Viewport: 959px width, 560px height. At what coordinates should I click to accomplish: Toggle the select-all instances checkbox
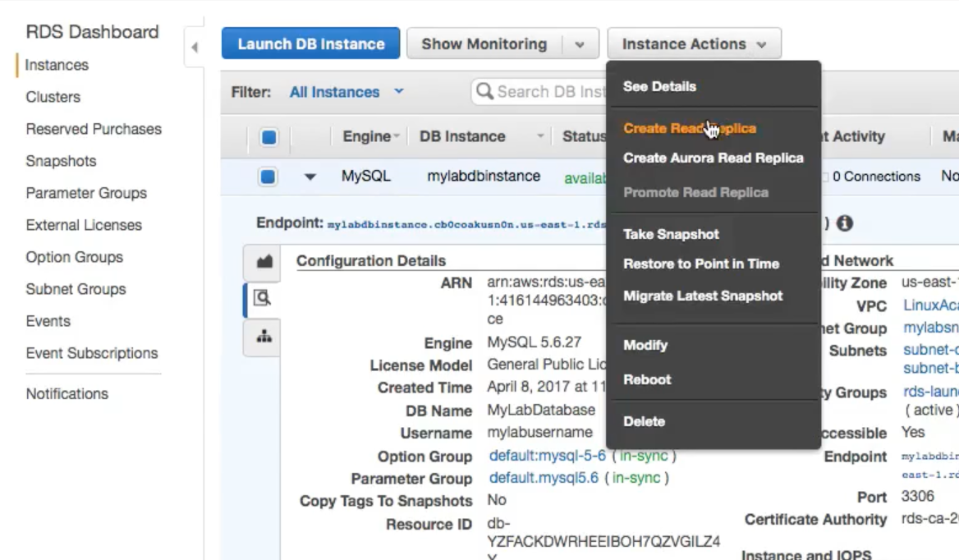268,137
